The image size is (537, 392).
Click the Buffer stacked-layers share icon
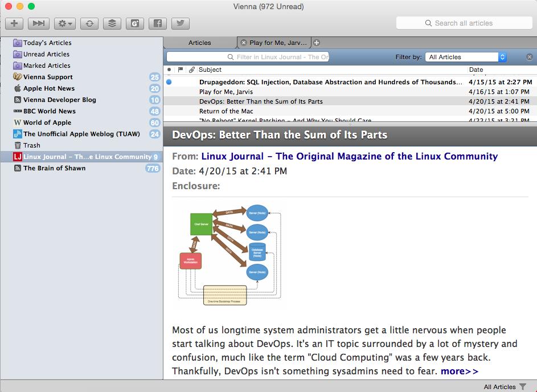pos(112,23)
